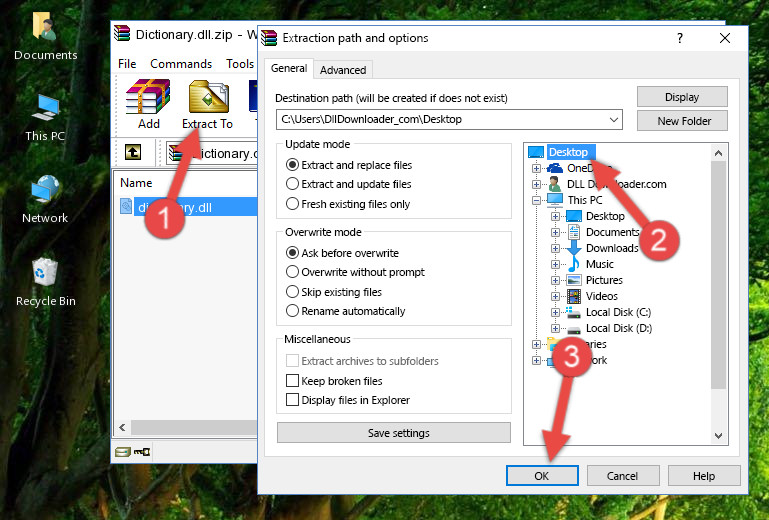Select Music folder in the tree

[x=600, y=264]
